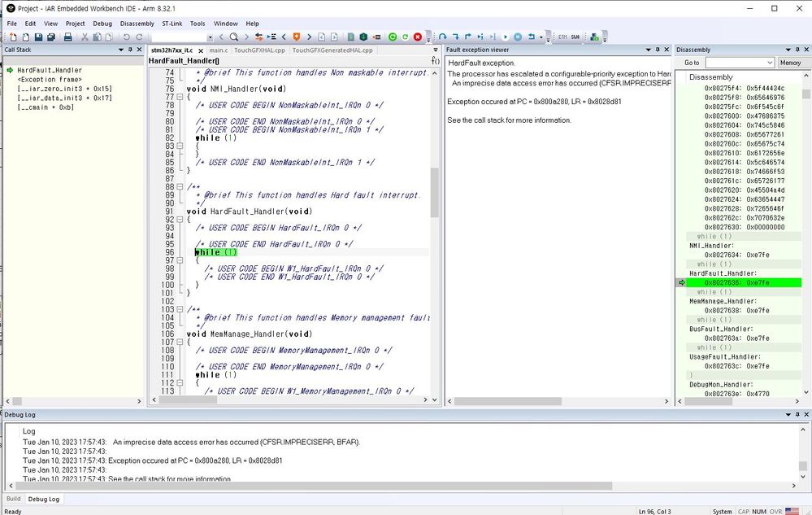Collapse HardFault_Handler body fold at line 92
This screenshot has height=515, width=812.
pos(180,220)
